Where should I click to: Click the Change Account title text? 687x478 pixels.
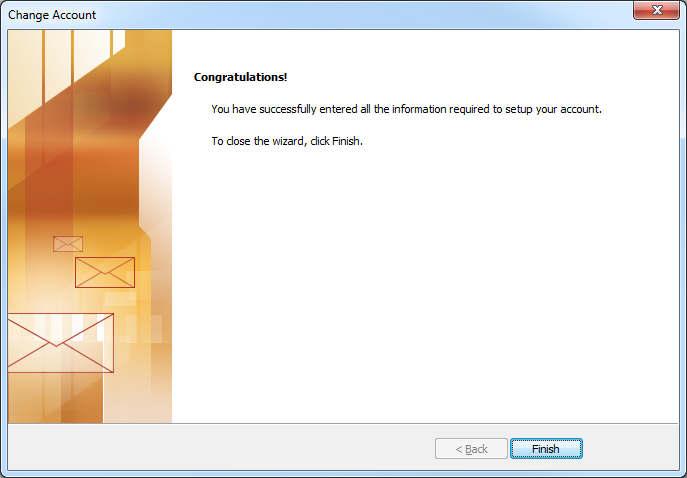(x=52, y=15)
